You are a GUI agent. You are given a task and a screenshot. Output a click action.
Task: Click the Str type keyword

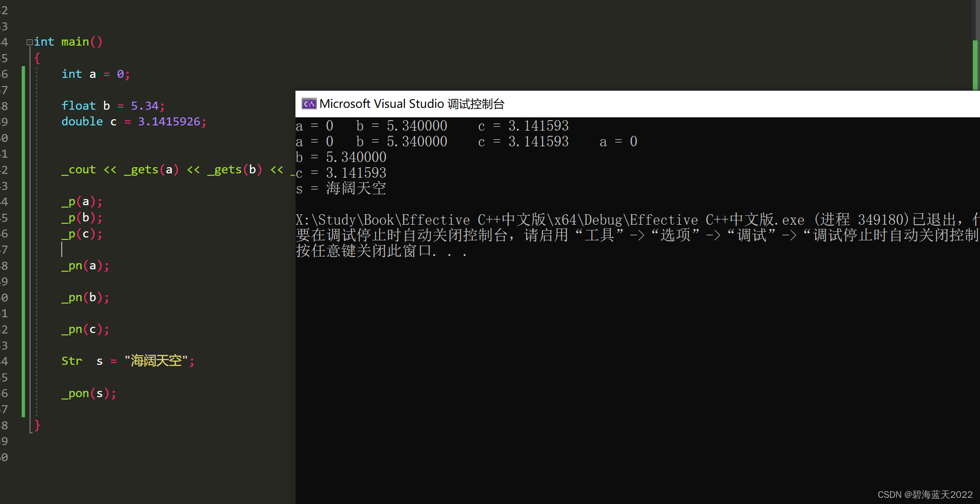[x=71, y=361]
